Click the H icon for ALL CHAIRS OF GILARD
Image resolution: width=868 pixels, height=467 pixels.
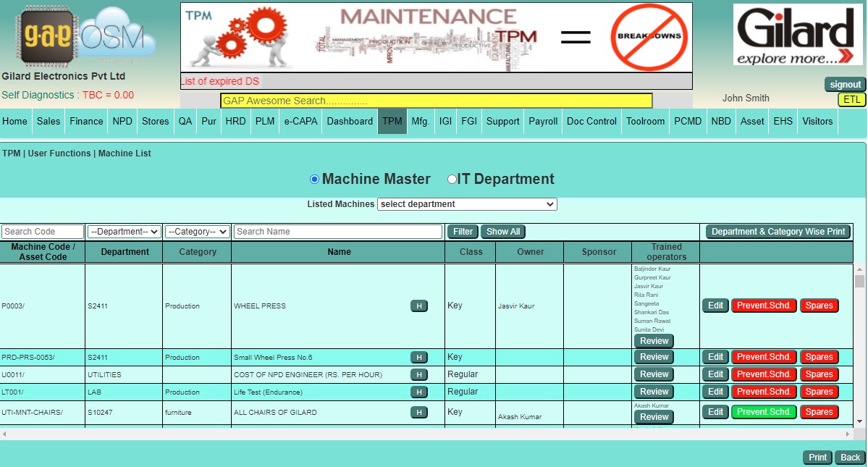[x=418, y=412]
